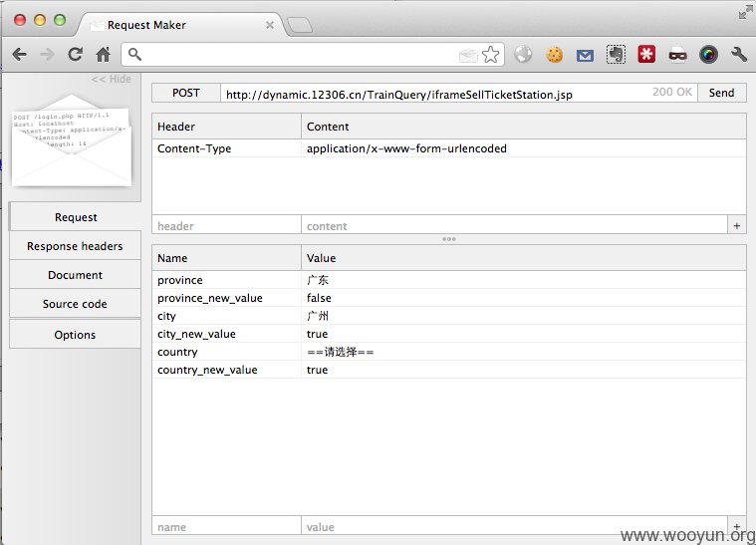Open the Source code tab
This screenshot has width=756, height=545.
(x=75, y=304)
